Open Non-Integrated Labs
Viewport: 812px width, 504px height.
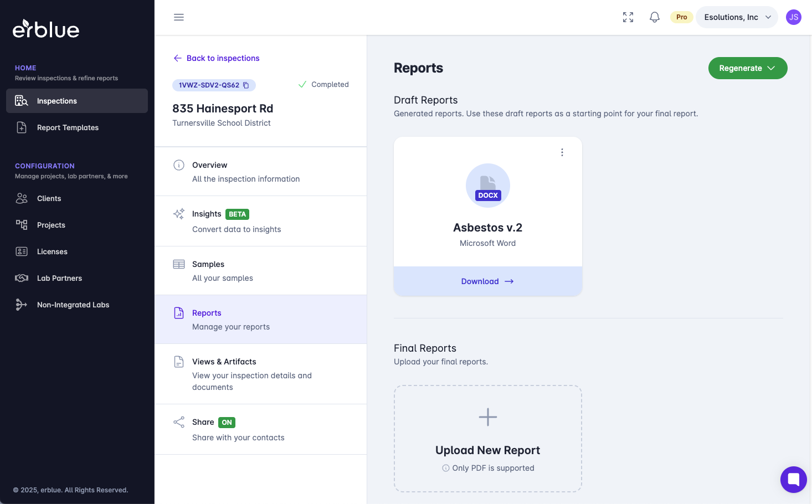click(77, 305)
